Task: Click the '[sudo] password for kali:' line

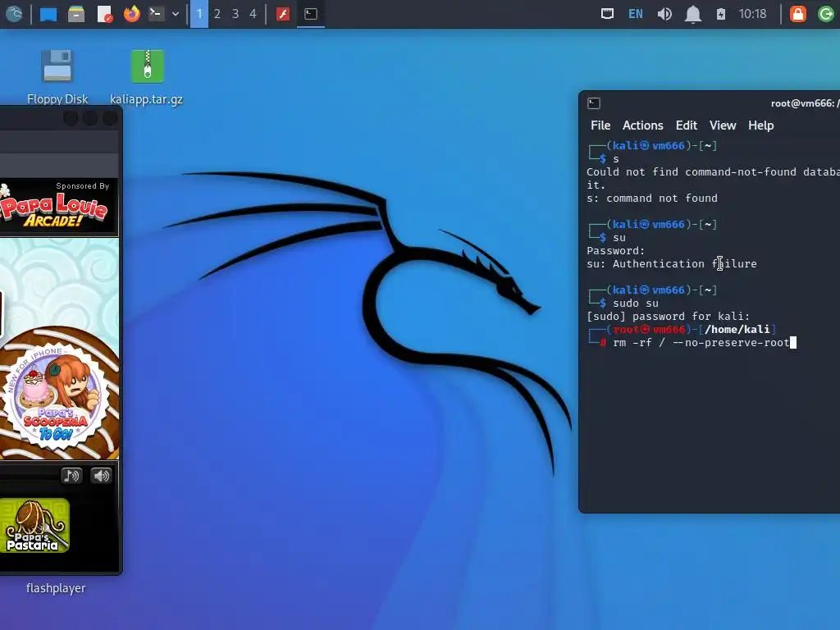Action: pyautogui.click(x=668, y=316)
